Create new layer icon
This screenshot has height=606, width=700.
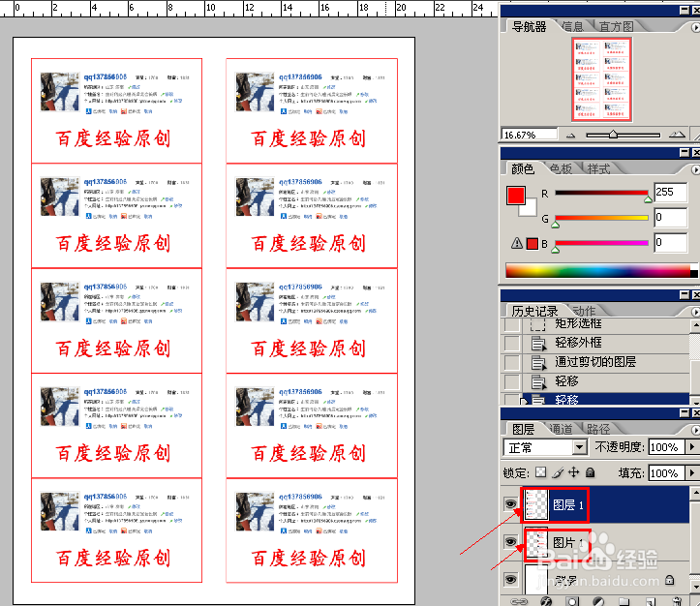[x=651, y=601]
